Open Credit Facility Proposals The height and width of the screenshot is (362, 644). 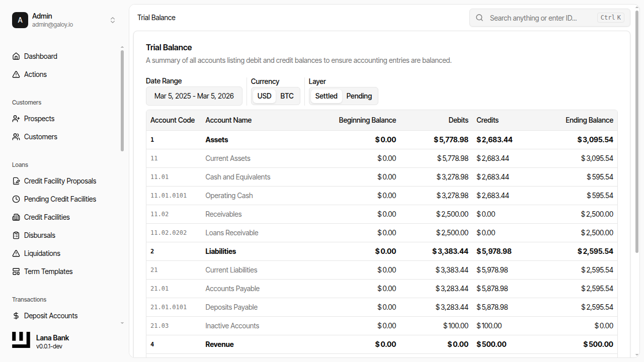60,180
